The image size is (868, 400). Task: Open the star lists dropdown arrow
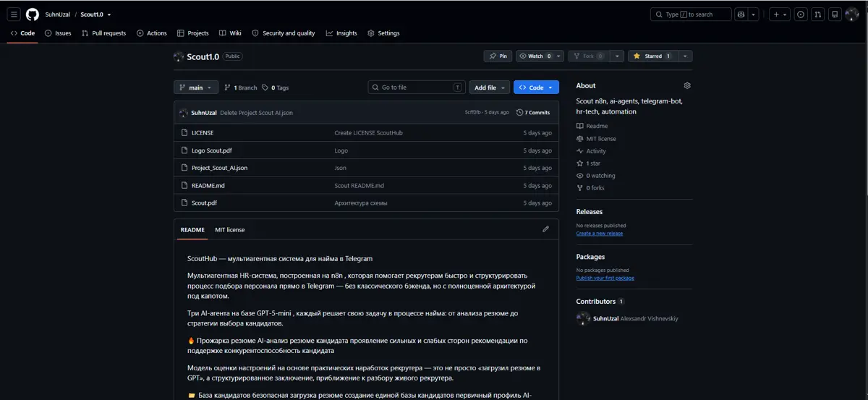tap(685, 56)
